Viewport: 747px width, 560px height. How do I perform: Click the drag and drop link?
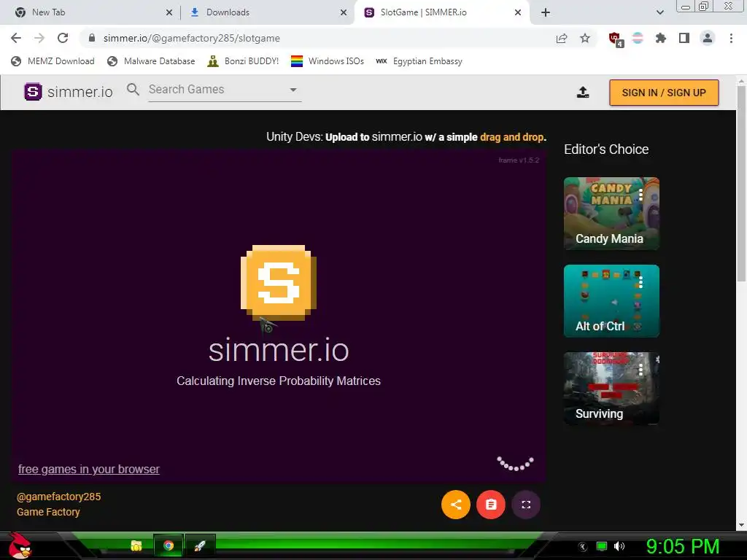pos(511,137)
